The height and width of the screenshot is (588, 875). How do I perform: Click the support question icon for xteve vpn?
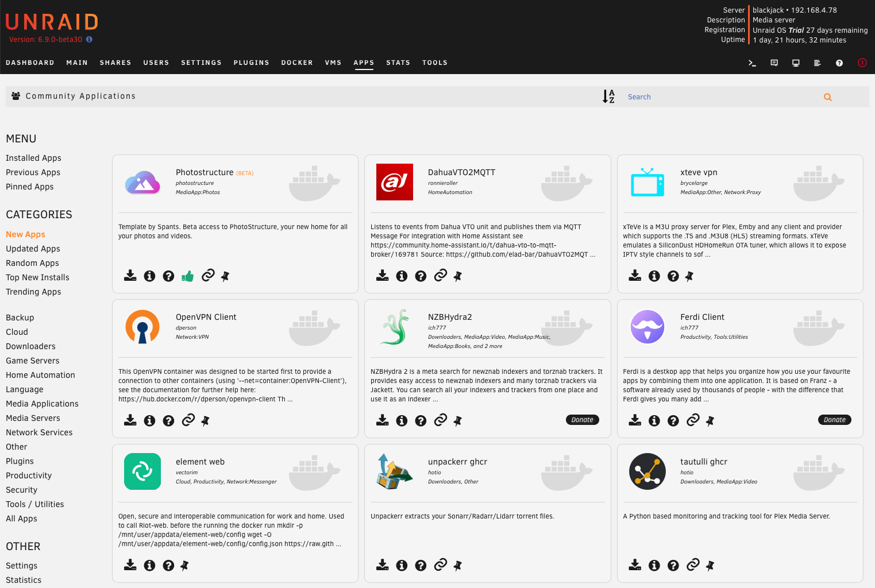[673, 276]
